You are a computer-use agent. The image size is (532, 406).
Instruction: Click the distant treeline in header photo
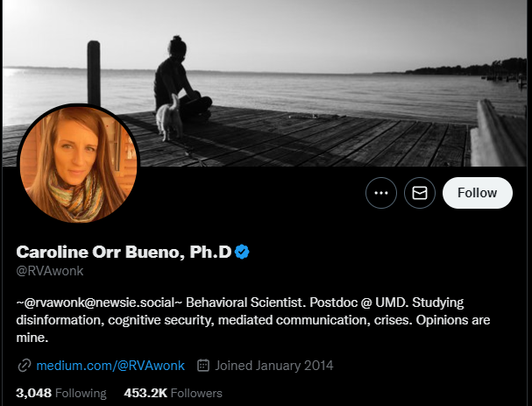point(478,68)
